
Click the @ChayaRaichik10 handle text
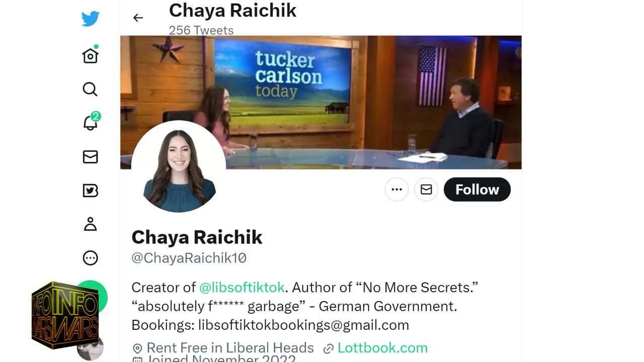tap(189, 258)
